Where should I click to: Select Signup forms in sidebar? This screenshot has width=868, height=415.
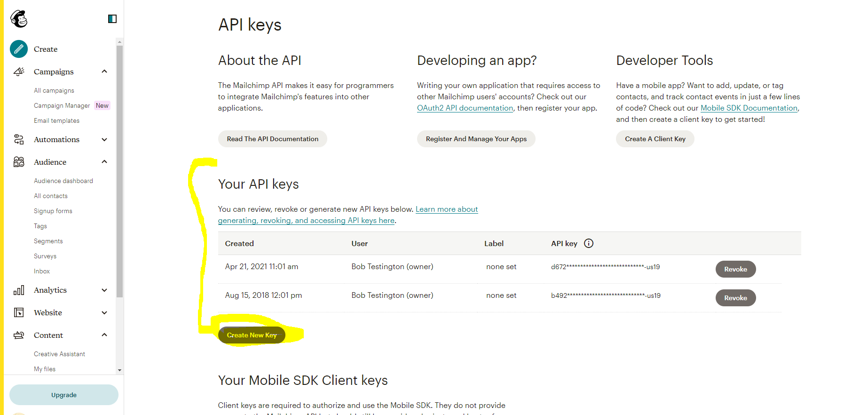tap(53, 211)
